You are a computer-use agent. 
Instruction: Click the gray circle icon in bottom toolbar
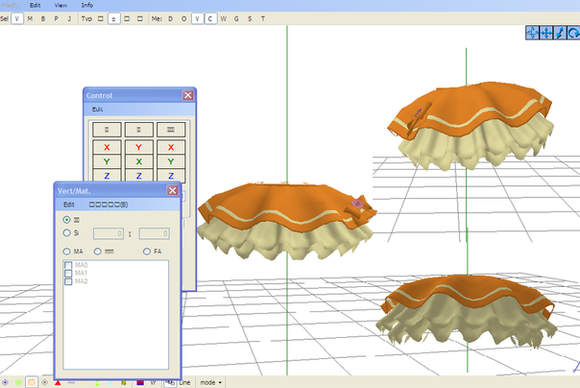coord(45,382)
